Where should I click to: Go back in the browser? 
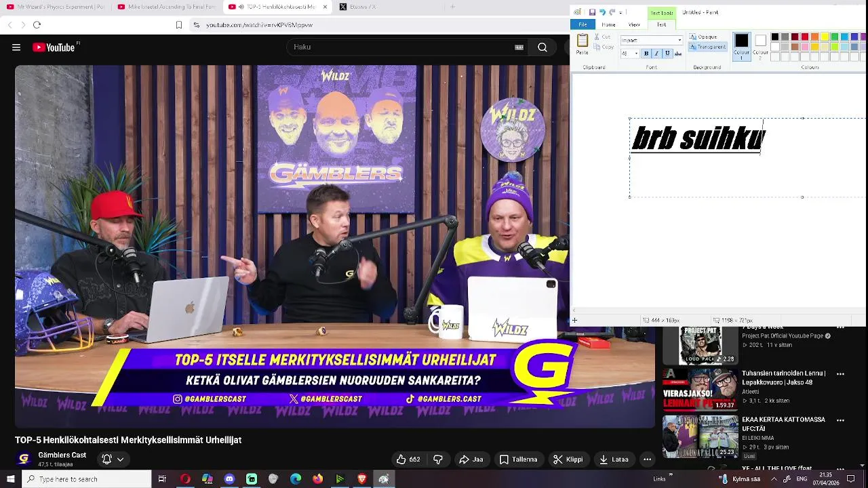pyautogui.click(x=9, y=25)
